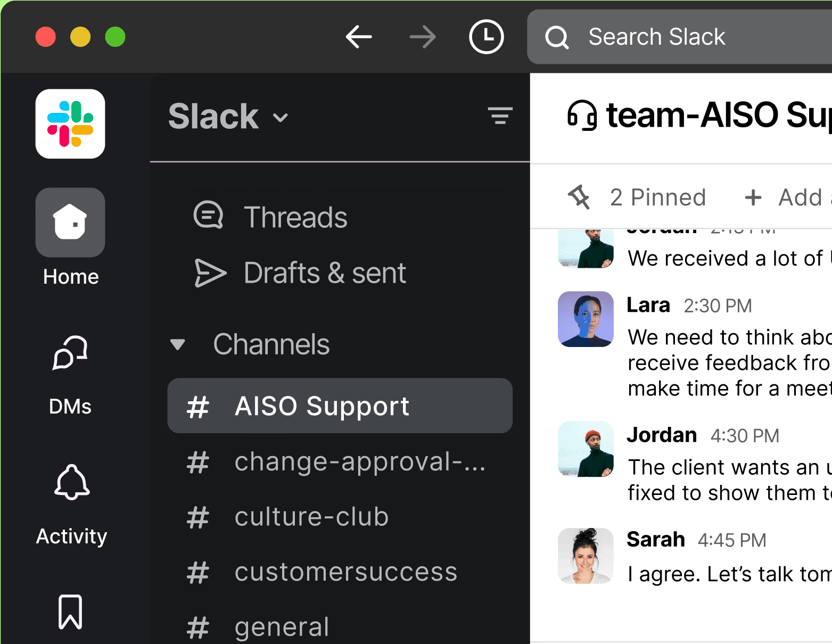The image size is (832, 644).
Task: Open the Slack workspace name dropdown
Action: click(x=228, y=117)
